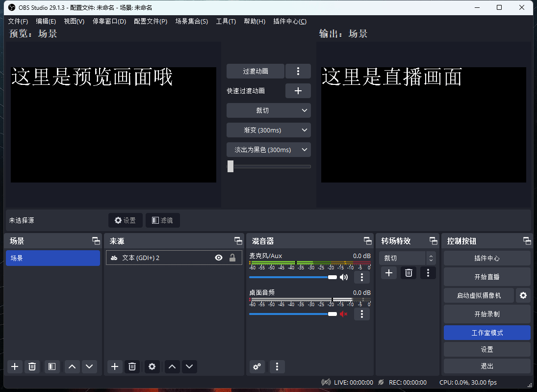Undock the 场景 panel
Viewport: 537px width, 392px height.
pos(96,241)
